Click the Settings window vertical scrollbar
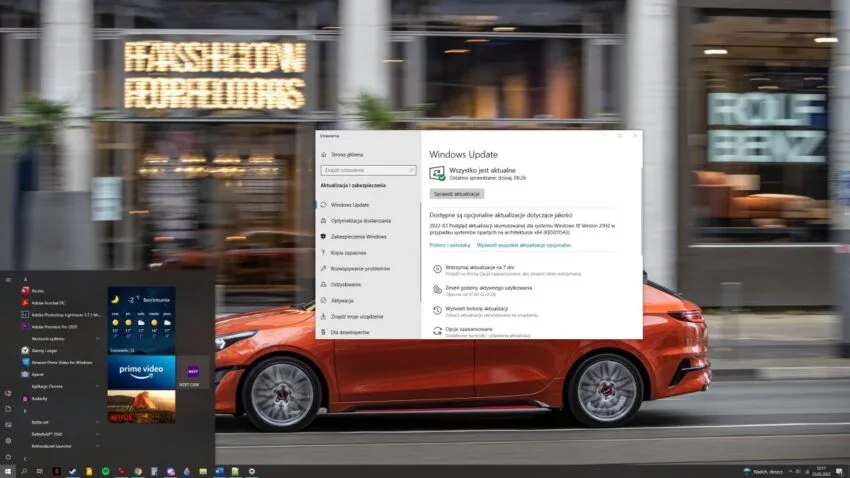Viewport: 850px width, 478px height. [x=641, y=211]
